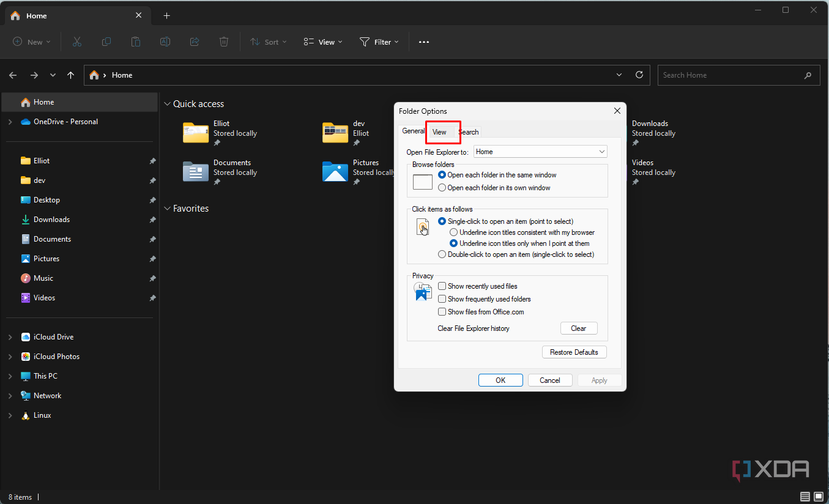Choose Single-click to open an item
Viewport: 829px width, 504px height.
coord(505,221)
